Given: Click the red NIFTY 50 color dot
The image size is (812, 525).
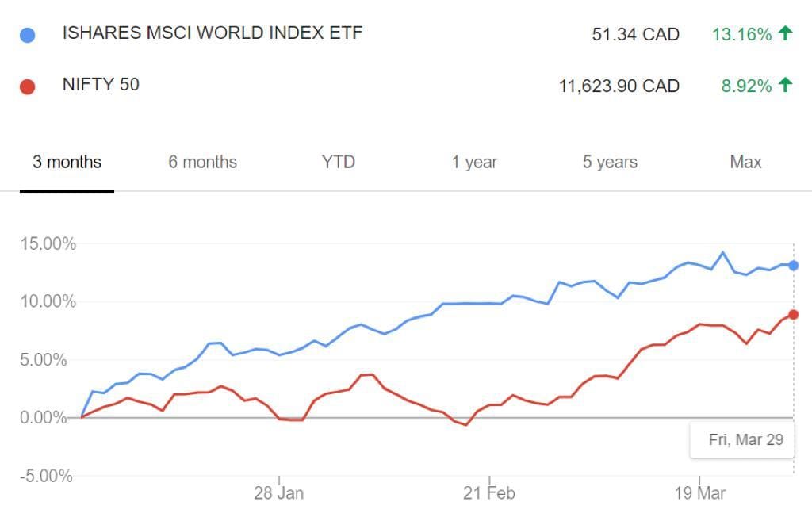Looking at the screenshot, I should (28, 86).
